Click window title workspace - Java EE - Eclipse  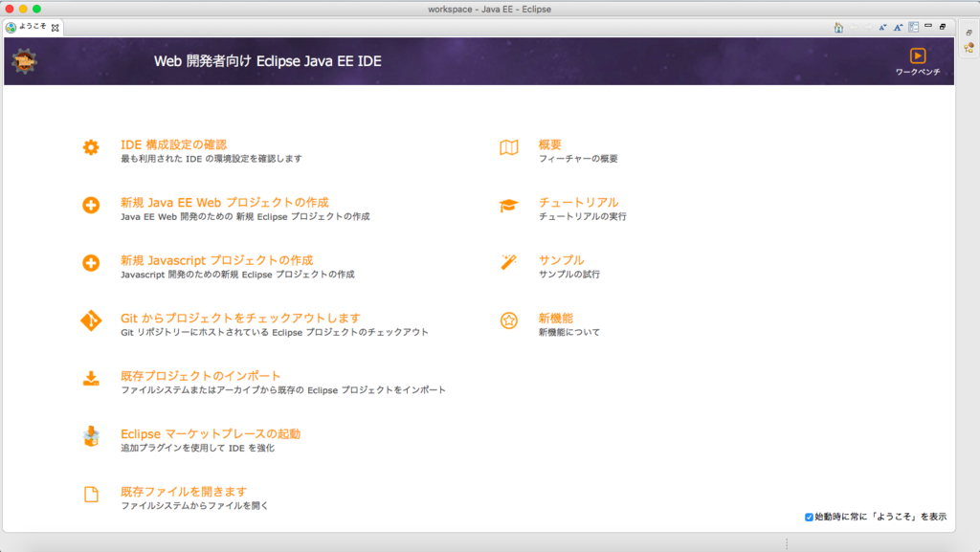[x=489, y=10]
